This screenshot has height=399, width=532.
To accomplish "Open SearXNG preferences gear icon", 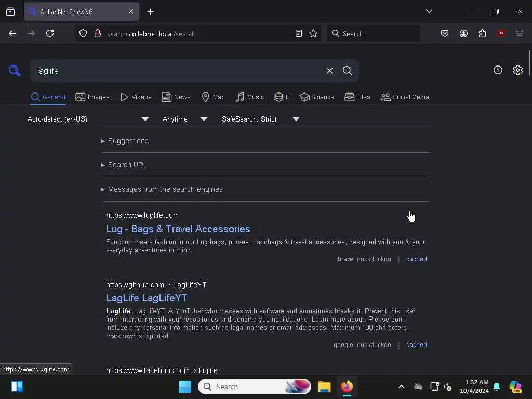I will 517,70.
